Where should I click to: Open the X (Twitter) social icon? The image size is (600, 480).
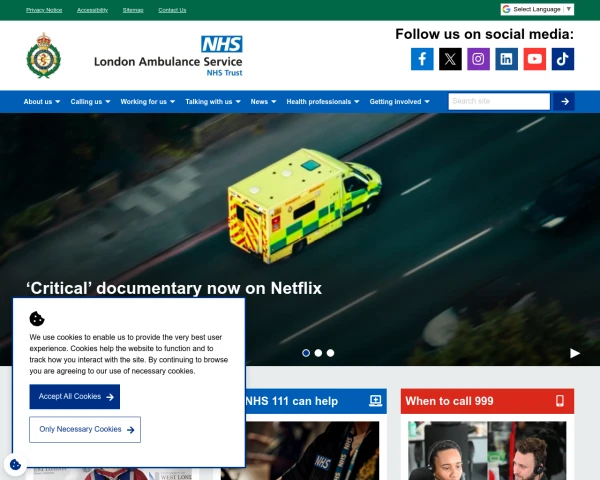[x=450, y=59]
